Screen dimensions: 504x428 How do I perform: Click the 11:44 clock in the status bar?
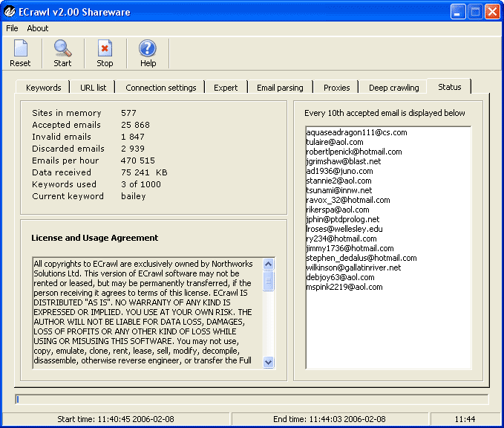pos(465,419)
